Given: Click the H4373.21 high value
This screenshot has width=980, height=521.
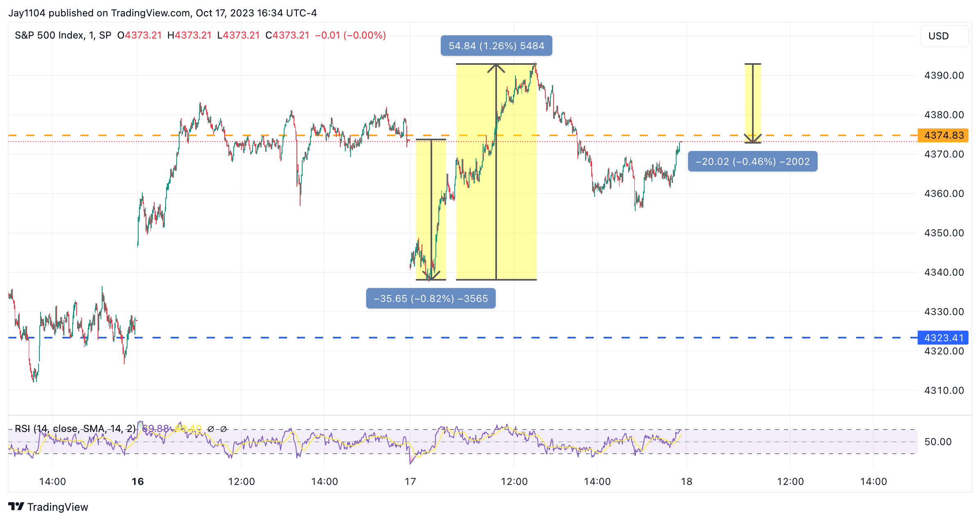Looking at the screenshot, I should (x=189, y=35).
